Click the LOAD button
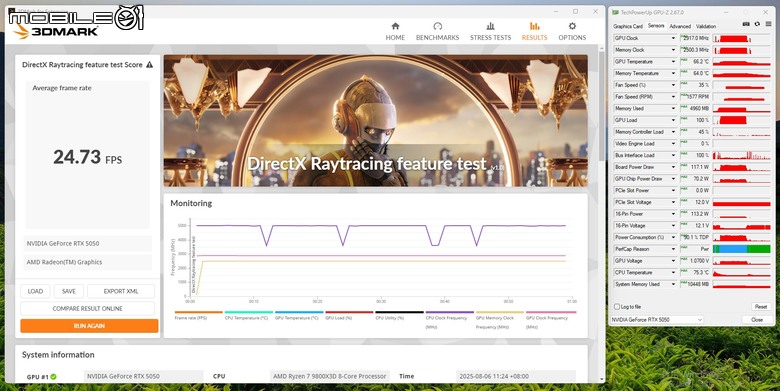Screen dimensions: 780x391 tap(35, 291)
